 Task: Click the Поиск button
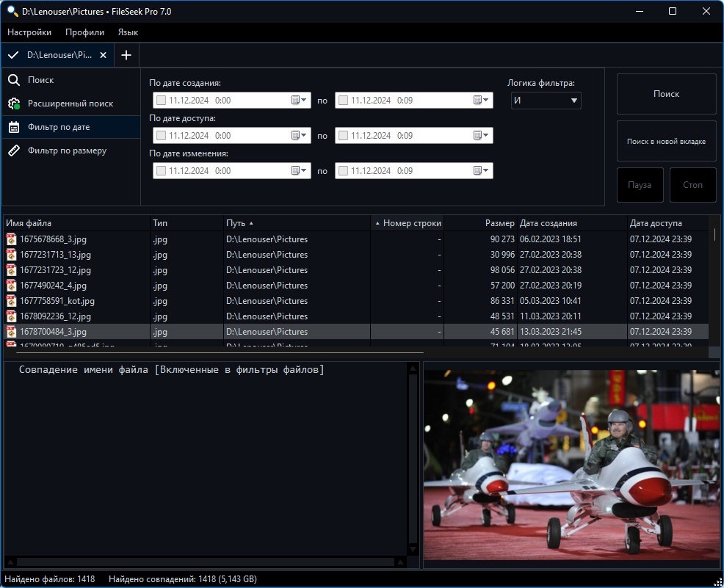pyautogui.click(x=666, y=94)
